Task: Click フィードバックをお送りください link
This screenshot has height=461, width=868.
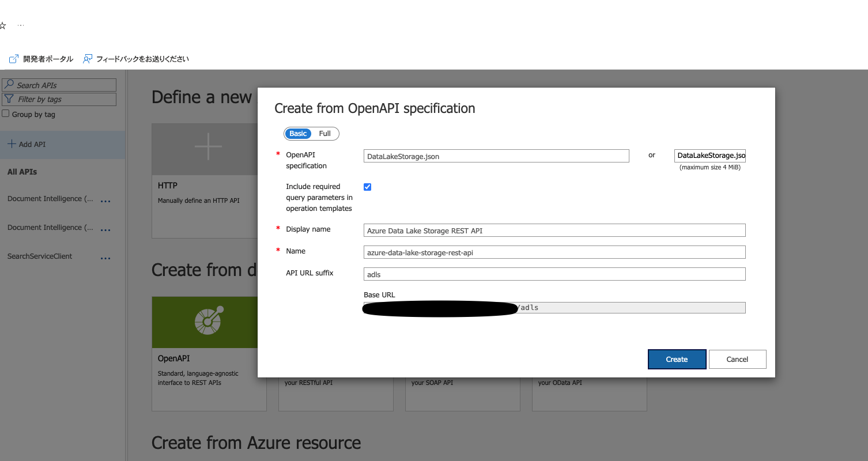Action: [142, 59]
